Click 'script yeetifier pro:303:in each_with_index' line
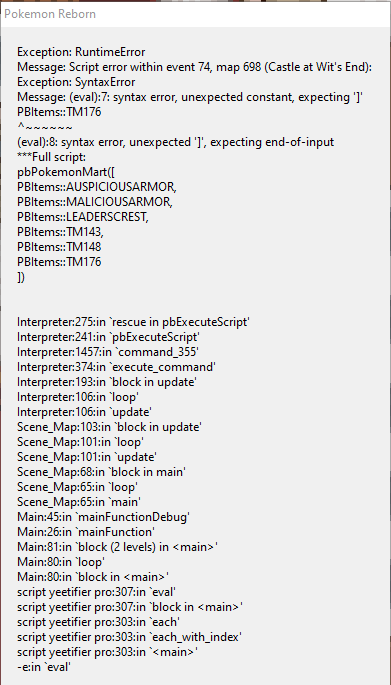 (x=129, y=637)
